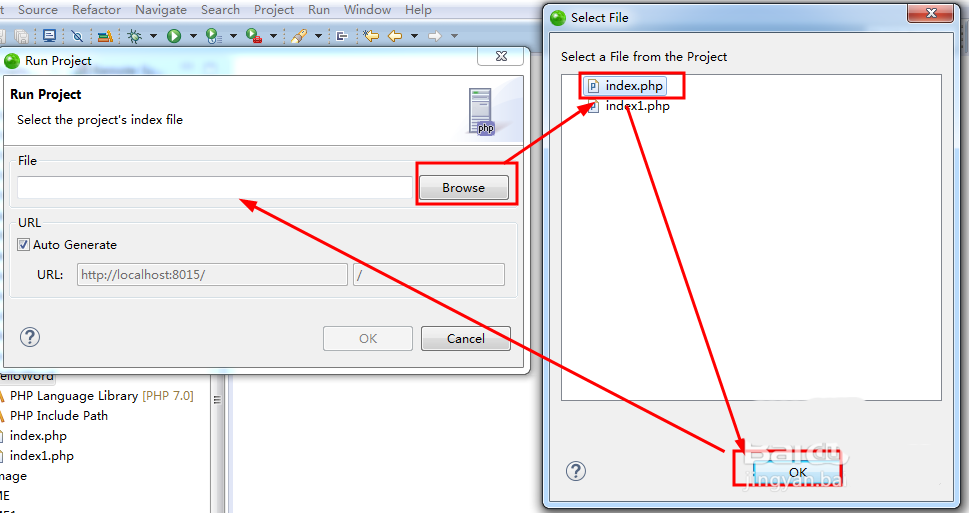Open the Debug button dropdown arrow

(x=153, y=36)
